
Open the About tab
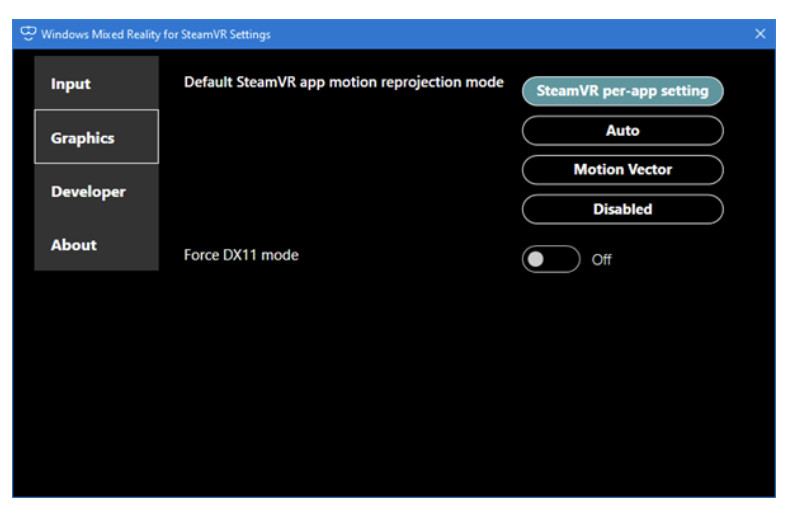(96, 245)
